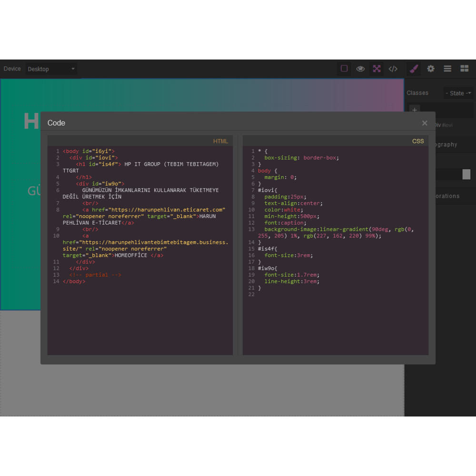
Task: Open the Device Desktop dropdown
Action: [x=51, y=69]
